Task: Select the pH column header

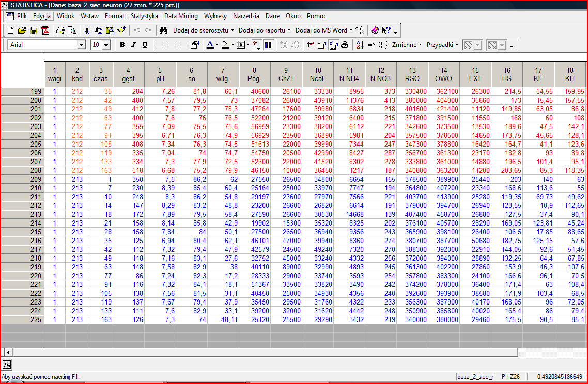Action: coord(160,74)
